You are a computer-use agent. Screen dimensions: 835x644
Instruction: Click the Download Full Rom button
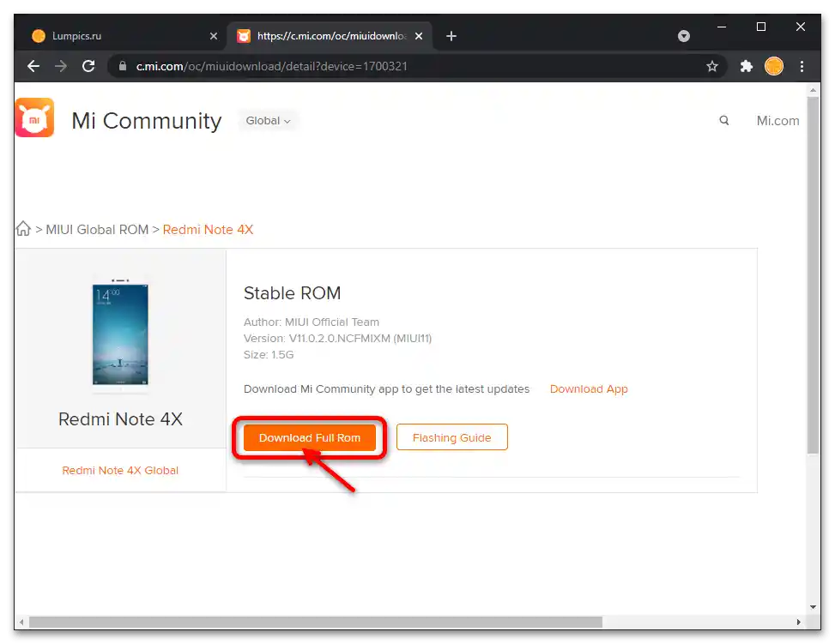coord(310,437)
